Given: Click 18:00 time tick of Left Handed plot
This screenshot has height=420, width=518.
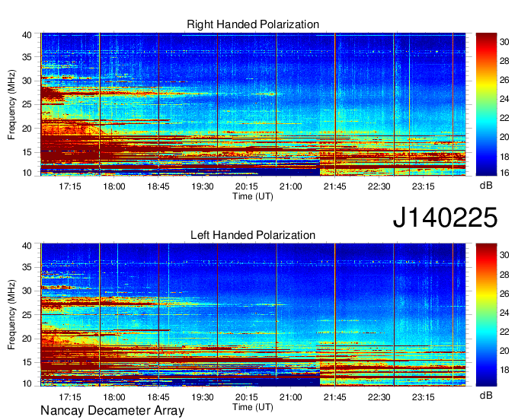Looking at the screenshot, I should (114, 397).
